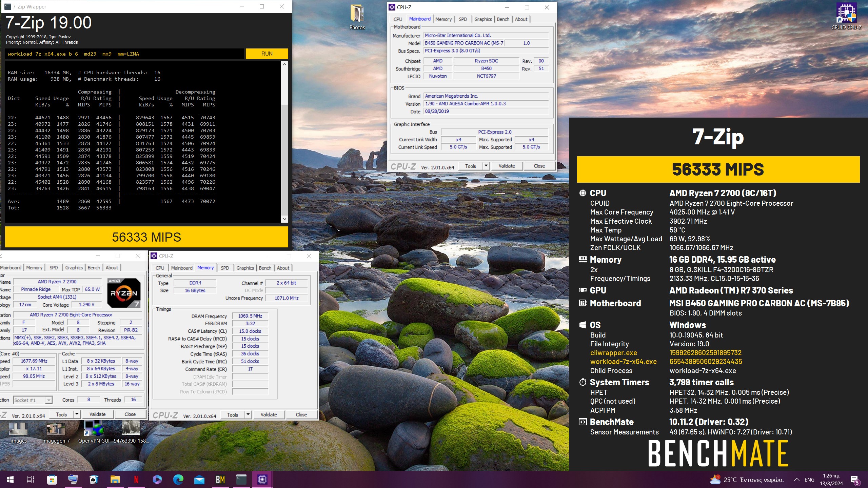Screen dimensions: 868x488
Task: Open SPD tab in Memory CPU-Z window
Action: click(225, 268)
